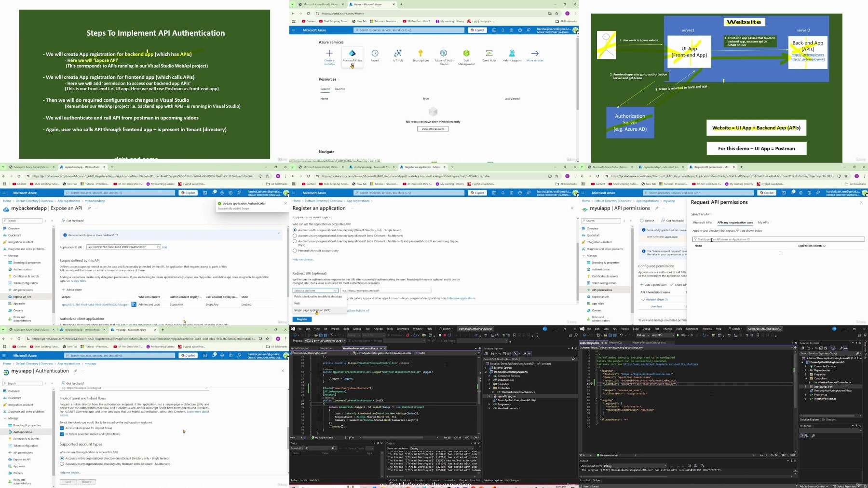Toggle Access tokens for implicit flows checkbox
The width and height of the screenshot is (868, 488).
pyautogui.click(x=62, y=428)
